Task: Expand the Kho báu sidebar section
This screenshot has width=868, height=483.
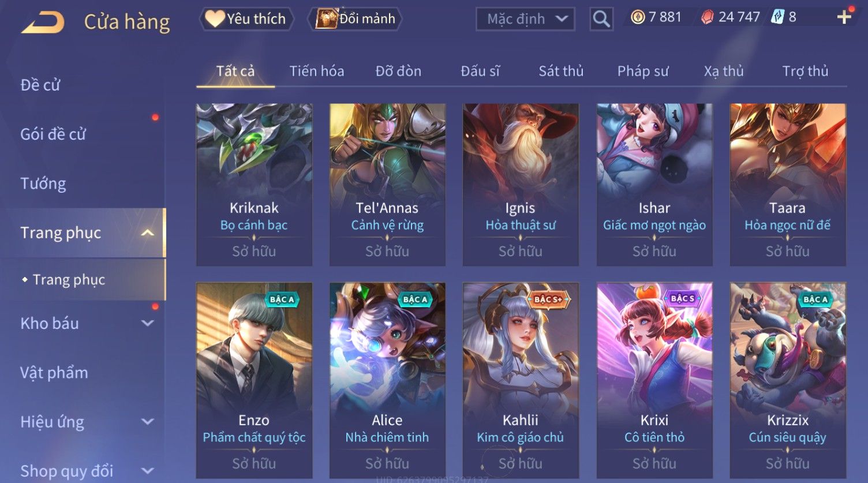Action: coord(148,323)
